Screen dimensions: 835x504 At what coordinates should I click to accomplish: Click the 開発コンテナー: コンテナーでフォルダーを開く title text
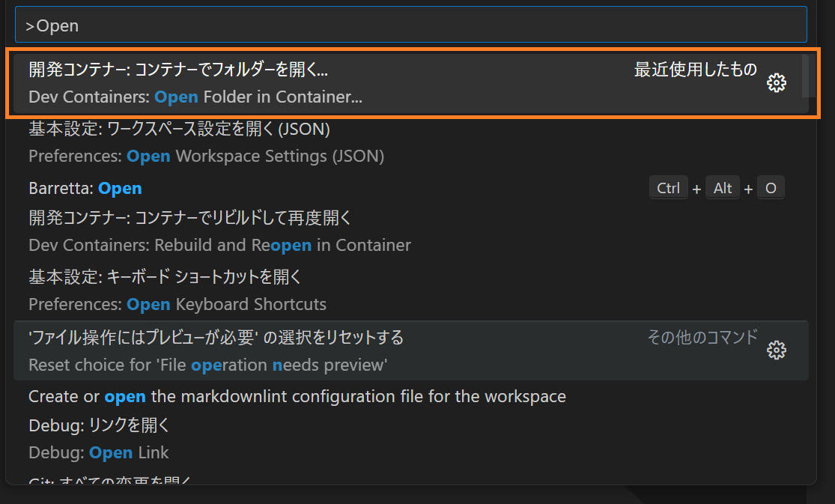point(178,70)
